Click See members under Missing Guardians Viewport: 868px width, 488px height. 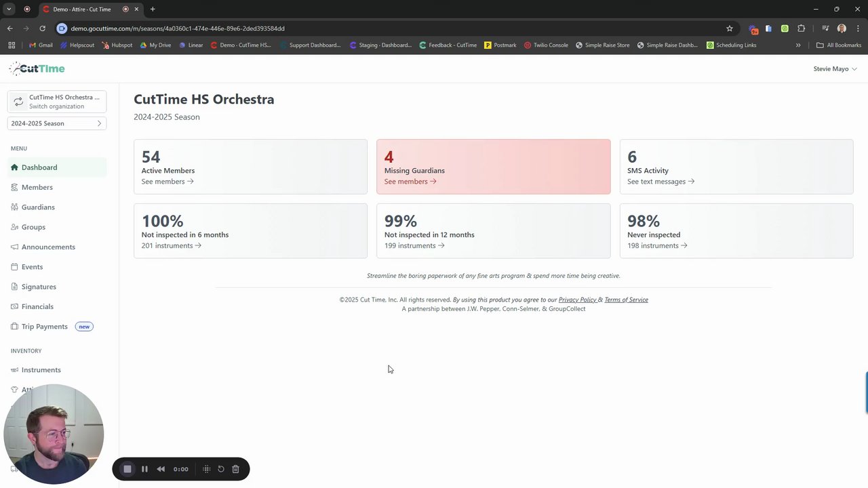(x=410, y=181)
